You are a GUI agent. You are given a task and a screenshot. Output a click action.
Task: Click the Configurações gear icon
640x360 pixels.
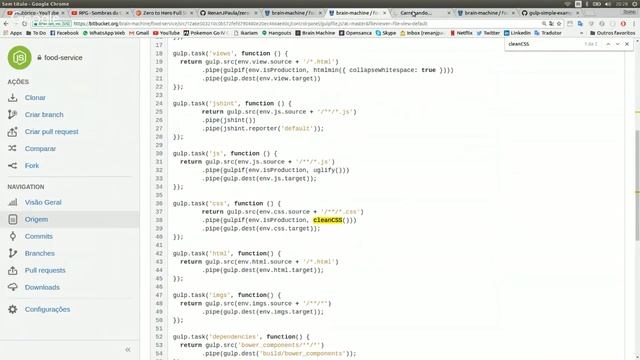tap(13, 309)
